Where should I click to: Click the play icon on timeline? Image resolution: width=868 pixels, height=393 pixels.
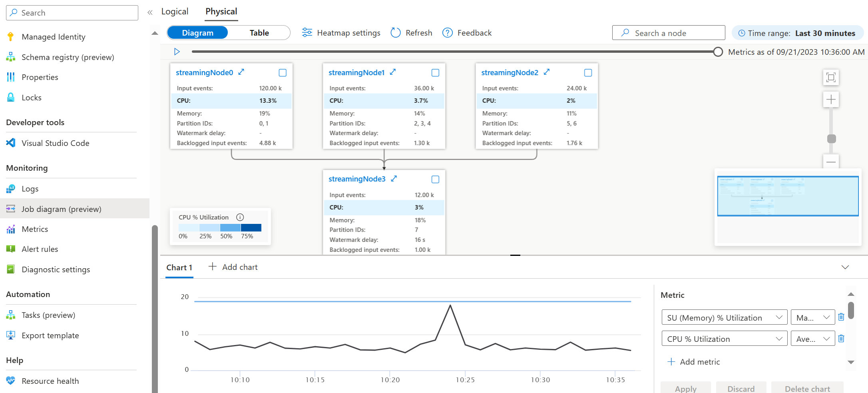tap(177, 52)
